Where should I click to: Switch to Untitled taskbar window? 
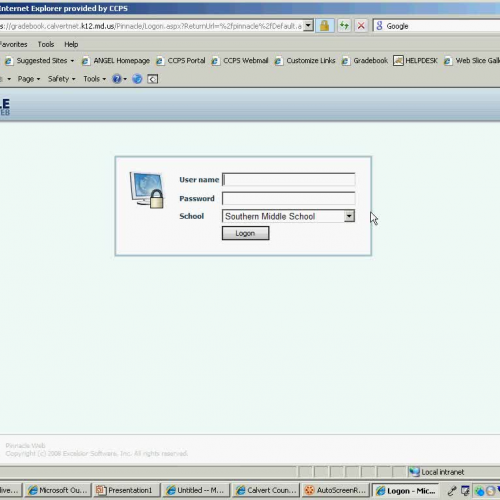pos(196,490)
